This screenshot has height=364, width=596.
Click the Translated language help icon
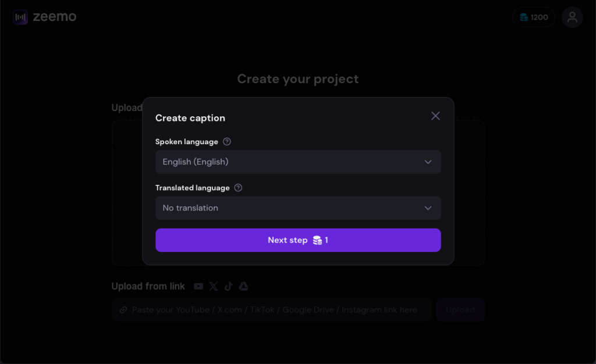tap(237, 187)
